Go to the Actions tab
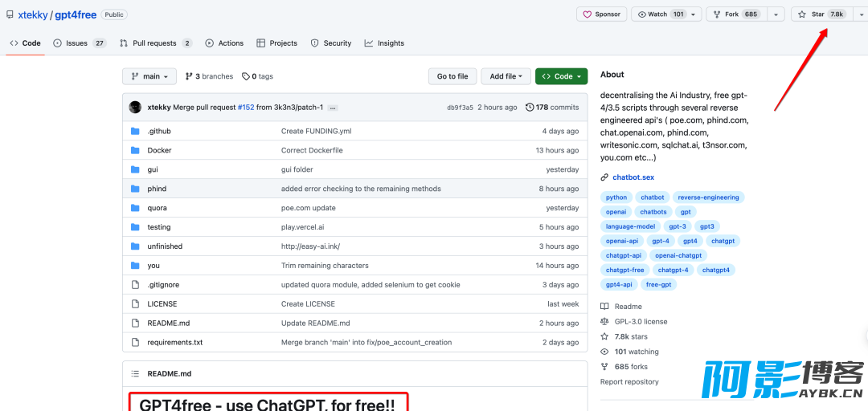 224,43
